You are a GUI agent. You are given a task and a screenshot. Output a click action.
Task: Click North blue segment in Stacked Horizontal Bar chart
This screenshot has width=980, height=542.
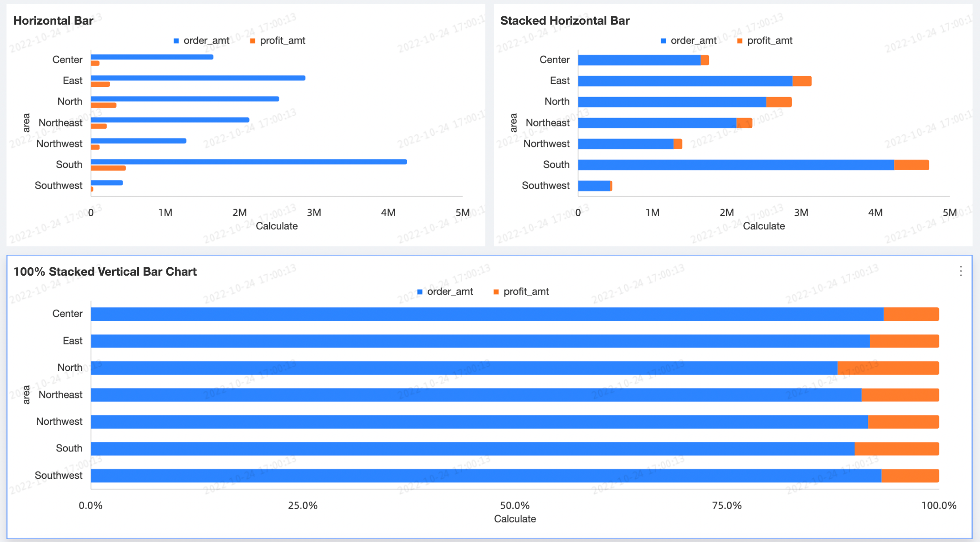click(x=672, y=102)
